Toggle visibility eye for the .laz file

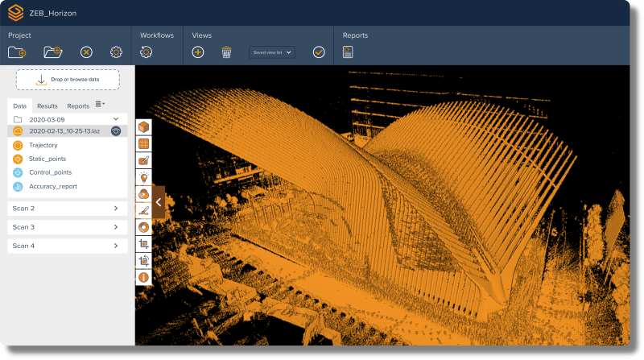coord(116,130)
